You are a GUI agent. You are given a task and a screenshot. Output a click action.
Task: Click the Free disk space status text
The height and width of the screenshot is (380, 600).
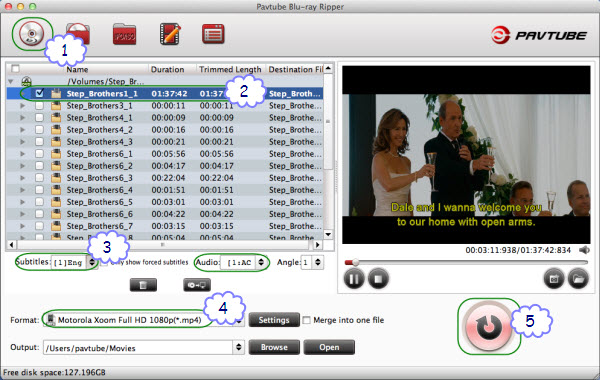pyautogui.click(x=54, y=373)
